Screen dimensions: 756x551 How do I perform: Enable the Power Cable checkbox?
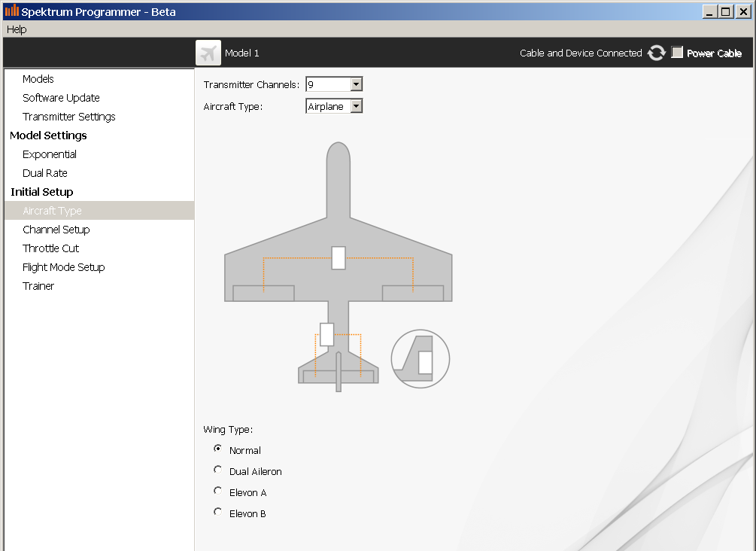pos(677,53)
